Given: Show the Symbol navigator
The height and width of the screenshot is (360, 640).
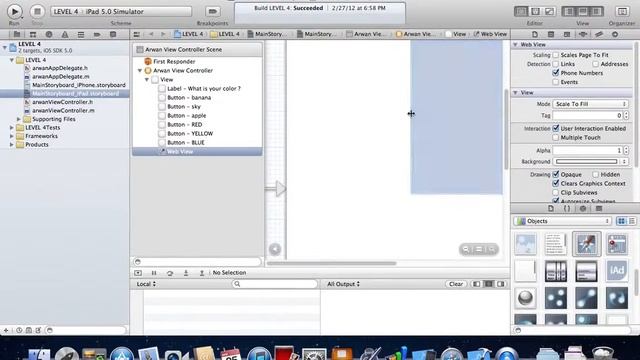Looking at the screenshot, I should point(33,34).
